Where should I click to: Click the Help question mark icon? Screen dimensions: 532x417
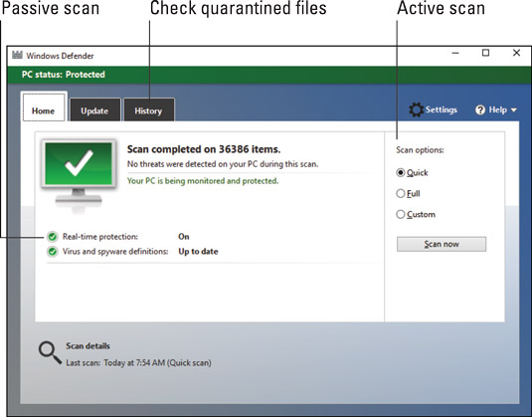click(x=480, y=110)
